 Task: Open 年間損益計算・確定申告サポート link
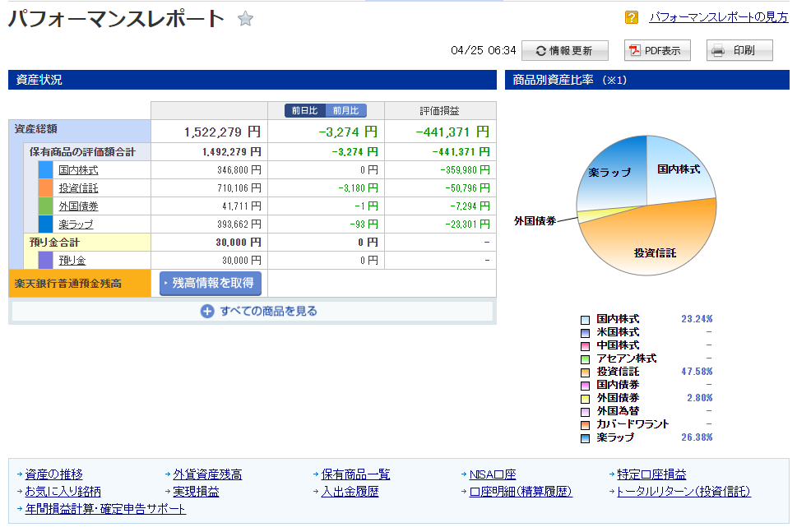105,509
